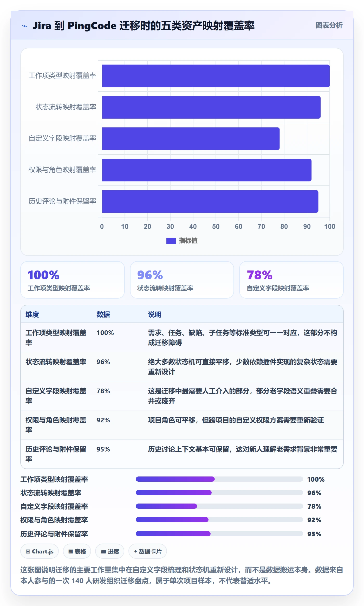Click the 进度 tag
The width and height of the screenshot is (364, 606).
(x=110, y=551)
